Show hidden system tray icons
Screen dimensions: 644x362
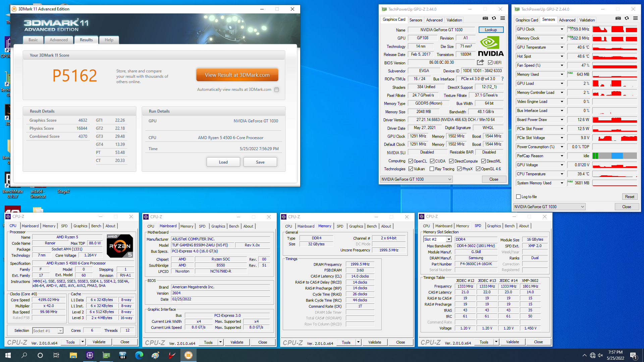click(x=585, y=355)
